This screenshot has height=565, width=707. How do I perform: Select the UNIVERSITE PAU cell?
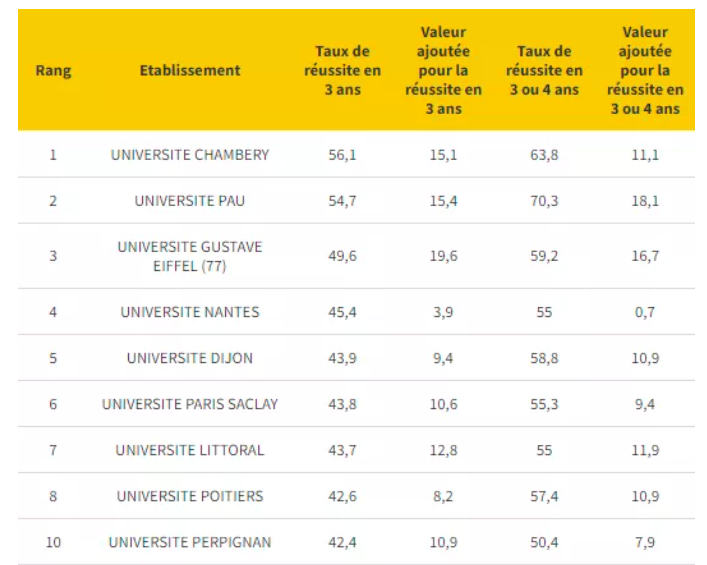point(190,201)
